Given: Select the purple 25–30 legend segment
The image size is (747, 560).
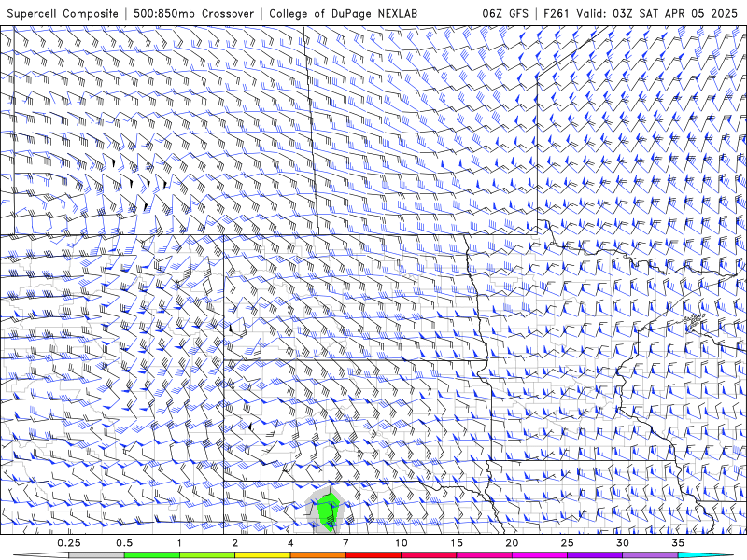Looking at the screenshot, I should click(x=595, y=555).
